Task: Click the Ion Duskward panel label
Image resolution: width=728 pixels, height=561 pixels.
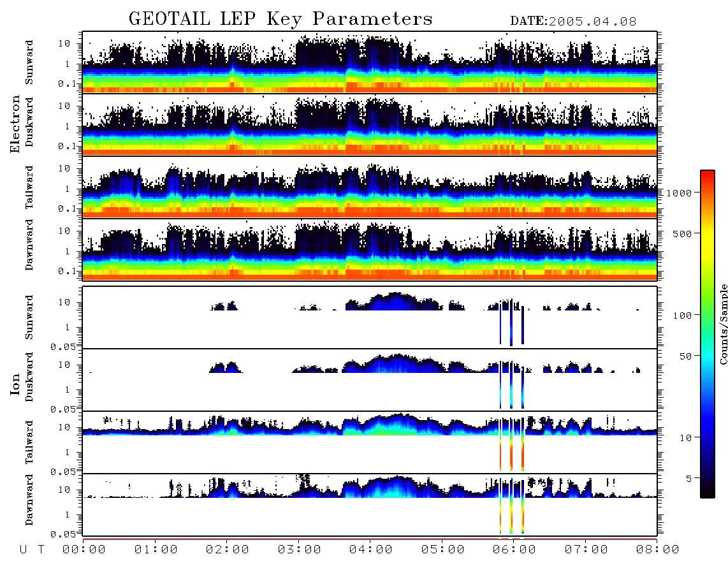Action: point(29,377)
